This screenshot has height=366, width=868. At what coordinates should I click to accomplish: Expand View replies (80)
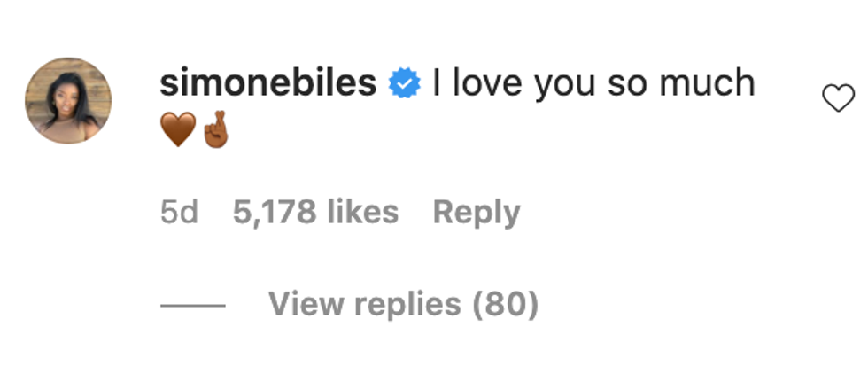click(403, 305)
